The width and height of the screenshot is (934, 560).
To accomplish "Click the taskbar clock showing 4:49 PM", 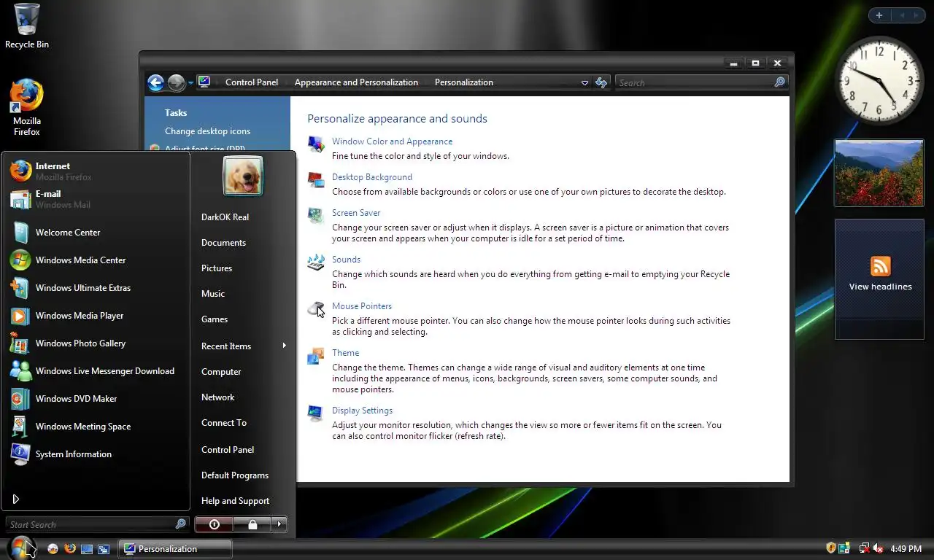I will point(906,548).
